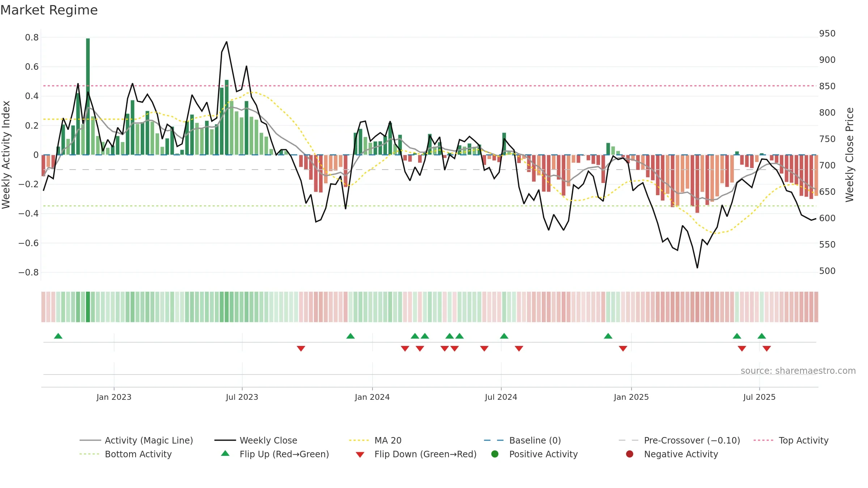Click the Jul 2023 axis label
The height and width of the screenshot is (488, 868).
coord(242,397)
